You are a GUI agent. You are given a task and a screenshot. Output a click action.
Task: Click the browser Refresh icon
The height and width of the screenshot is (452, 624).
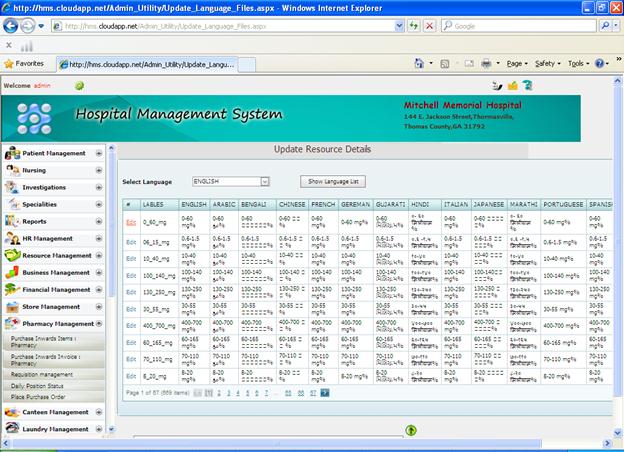[x=414, y=26]
